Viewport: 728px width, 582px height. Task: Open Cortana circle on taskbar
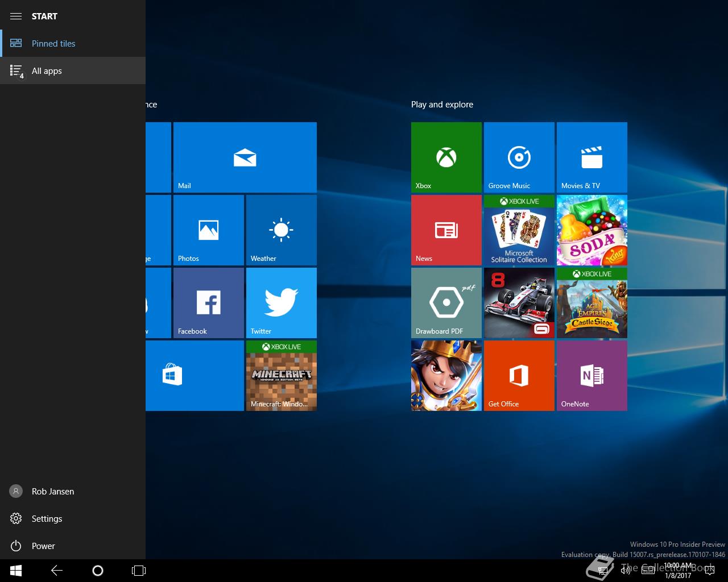(x=98, y=571)
